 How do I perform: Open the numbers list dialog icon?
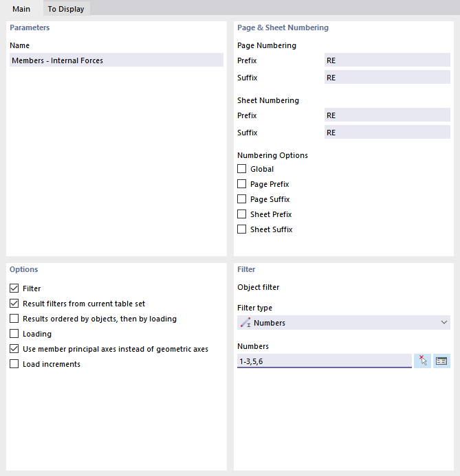tap(441, 361)
